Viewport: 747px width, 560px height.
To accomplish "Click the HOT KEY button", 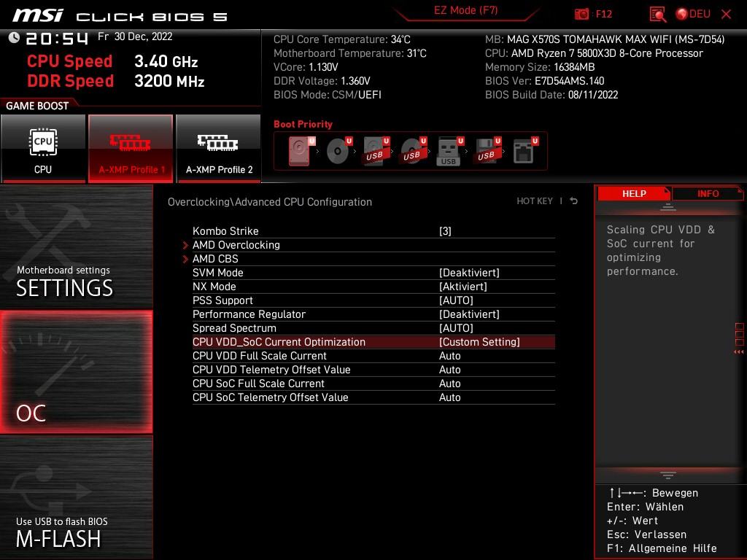I will [535, 201].
